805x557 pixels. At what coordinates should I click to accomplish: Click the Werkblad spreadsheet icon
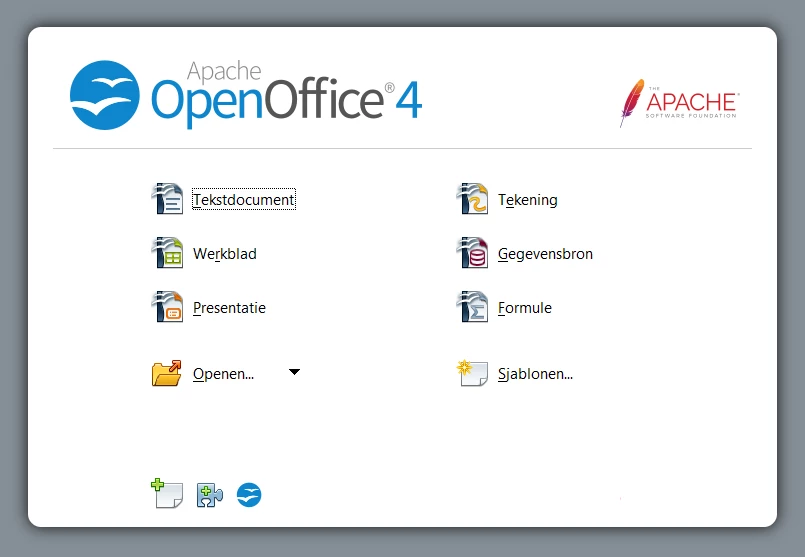(x=167, y=253)
